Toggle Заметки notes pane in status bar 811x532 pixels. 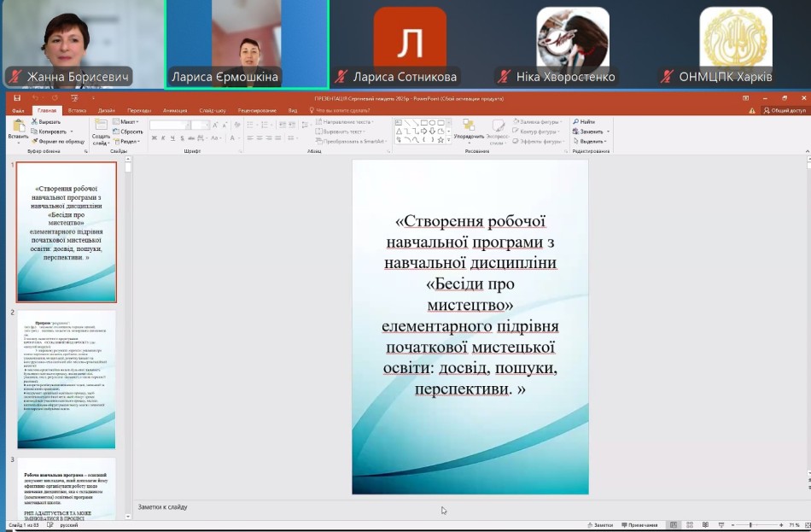tap(600, 525)
